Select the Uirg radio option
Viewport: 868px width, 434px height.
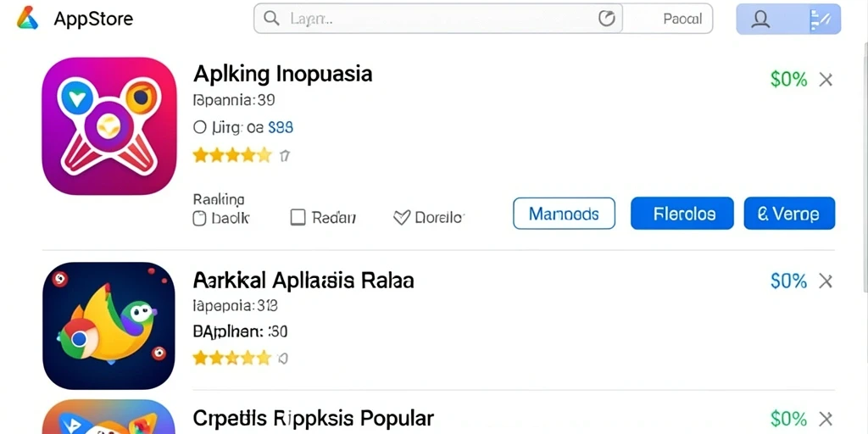pyautogui.click(x=200, y=128)
